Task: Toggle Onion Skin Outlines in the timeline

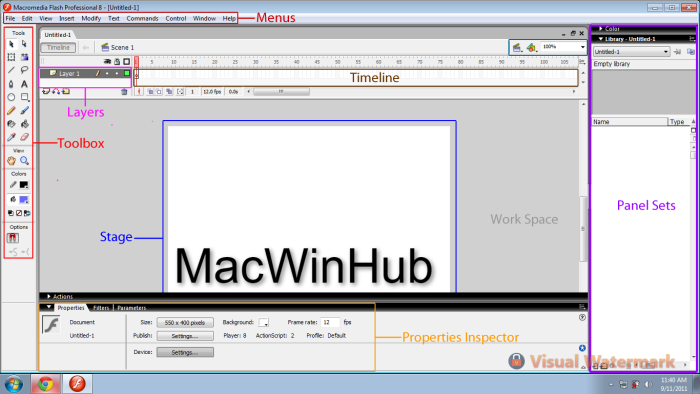Action: point(159,91)
